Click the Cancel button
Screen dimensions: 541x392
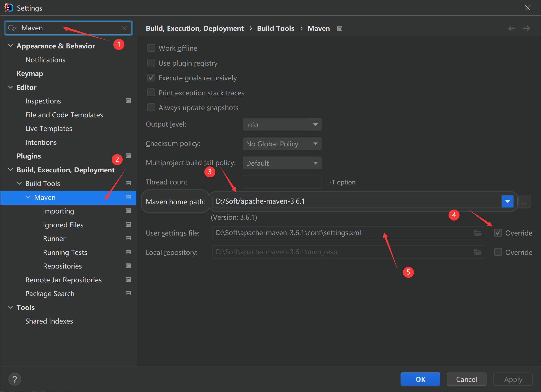tap(466, 379)
